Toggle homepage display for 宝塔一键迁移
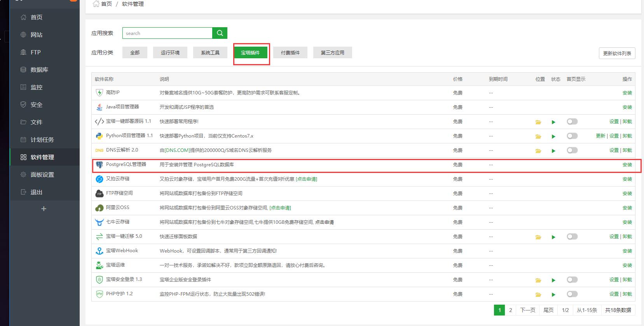 coord(572,237)
